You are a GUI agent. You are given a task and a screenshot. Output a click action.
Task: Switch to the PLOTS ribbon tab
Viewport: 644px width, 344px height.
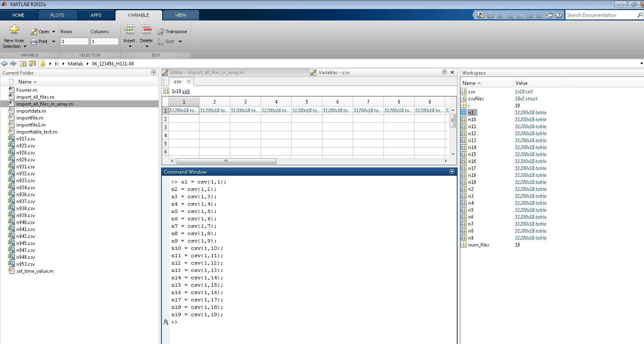point(57,15)
